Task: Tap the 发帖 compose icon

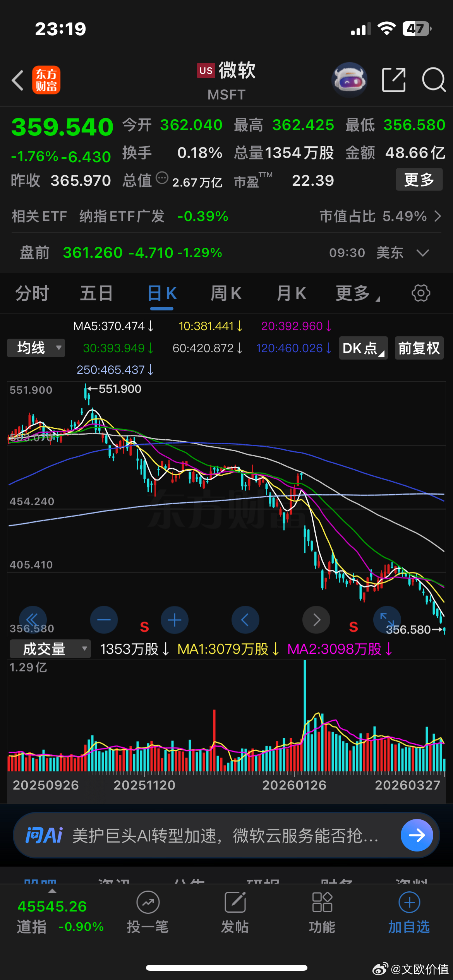Action: 235,903
